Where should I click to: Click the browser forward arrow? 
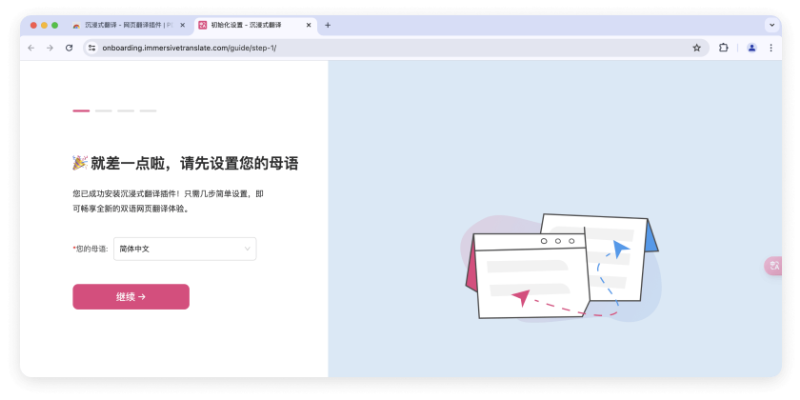49,48
